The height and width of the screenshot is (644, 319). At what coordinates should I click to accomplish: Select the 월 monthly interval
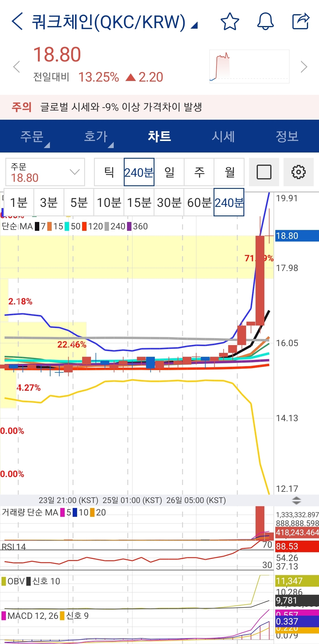[x=230, y=172]
